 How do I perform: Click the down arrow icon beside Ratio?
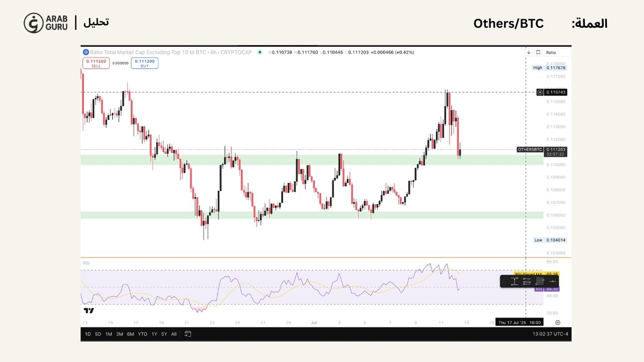click(529, 53)
